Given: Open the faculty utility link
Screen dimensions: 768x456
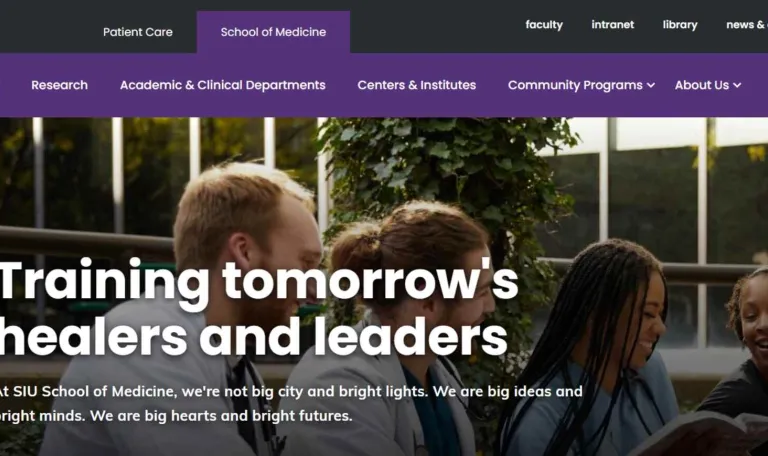Looking at the screenshot, I should (x=544, y=24).
